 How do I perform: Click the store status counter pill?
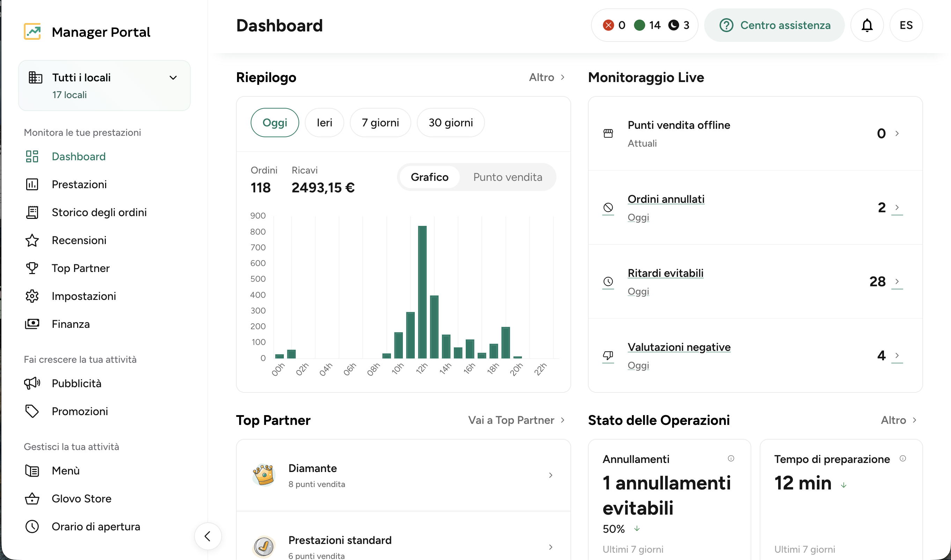tap(644, 25)
